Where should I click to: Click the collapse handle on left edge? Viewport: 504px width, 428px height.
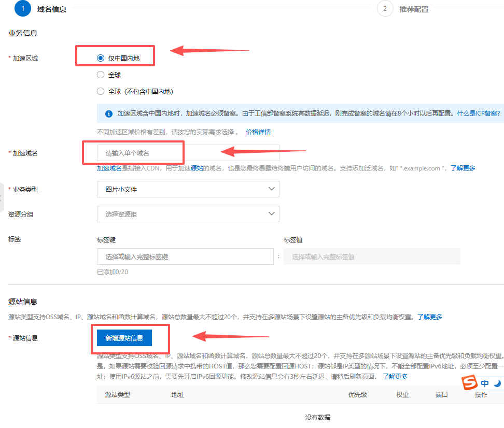[2, 197]
